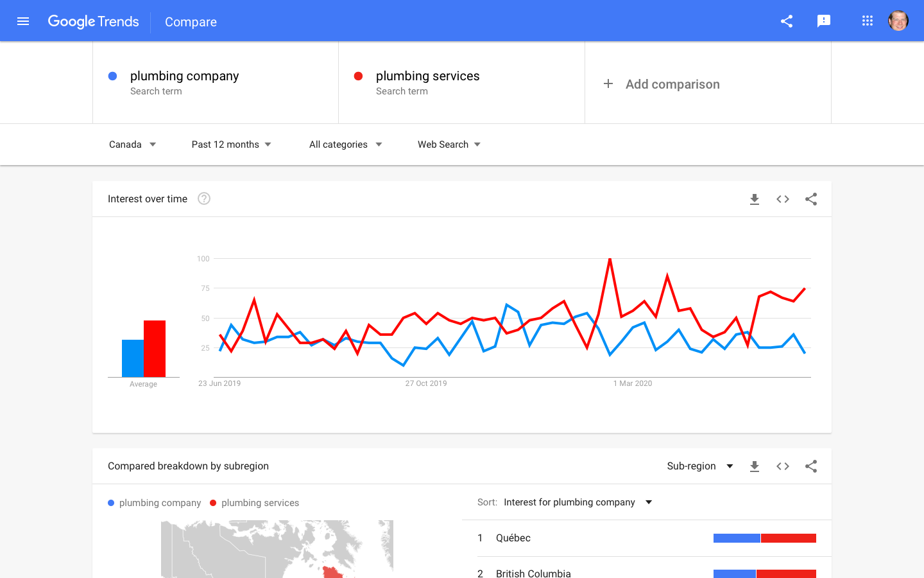Open the hamburger main menu
Viewport: 924px width, 578px height.
pos(23,21)
